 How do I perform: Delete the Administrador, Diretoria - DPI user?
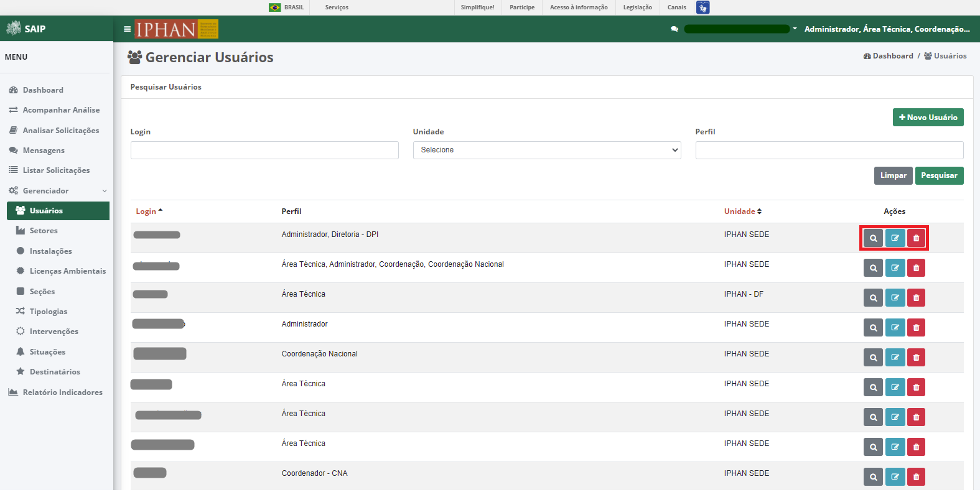(916, 238)
